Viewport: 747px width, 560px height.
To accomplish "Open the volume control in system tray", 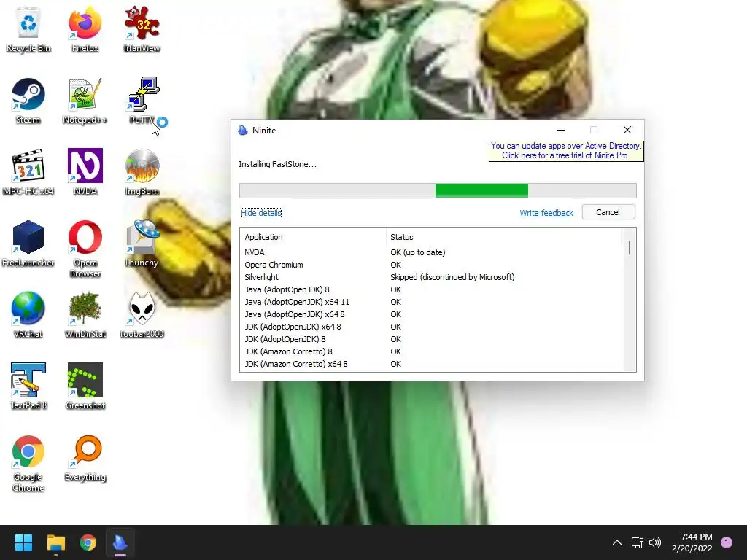I will 656,542.
